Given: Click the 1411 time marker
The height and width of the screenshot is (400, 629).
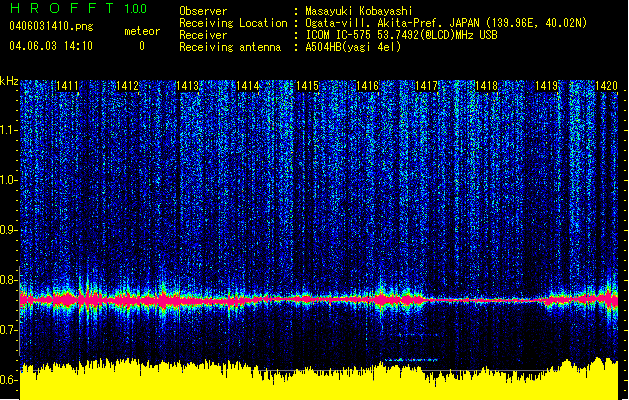Looking at the screenshot, I should (x=67, y=86).
